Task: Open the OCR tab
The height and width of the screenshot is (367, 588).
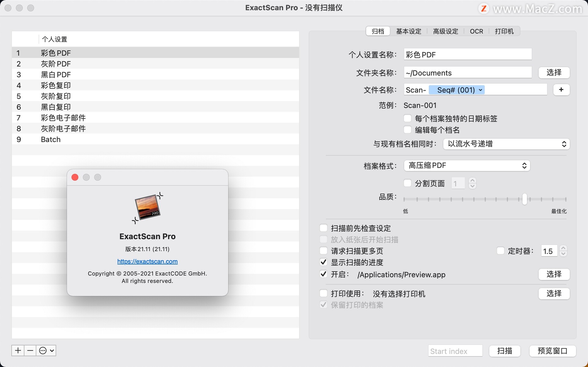Action: click(x=477, y=31)
